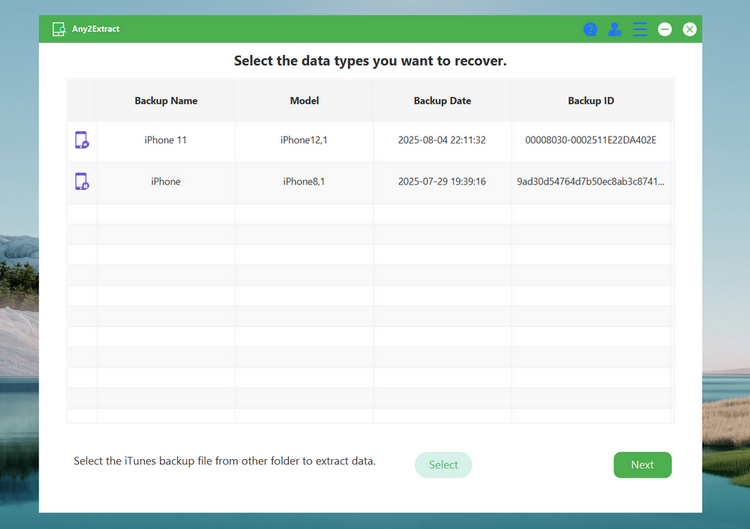Click the Backup Date column header

pyautogui.click(x=442, y=101)
